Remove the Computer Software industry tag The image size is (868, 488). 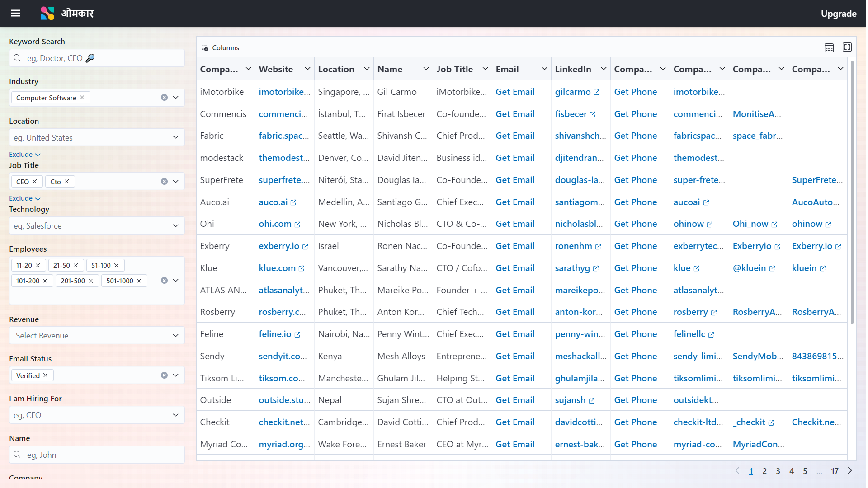82,97
